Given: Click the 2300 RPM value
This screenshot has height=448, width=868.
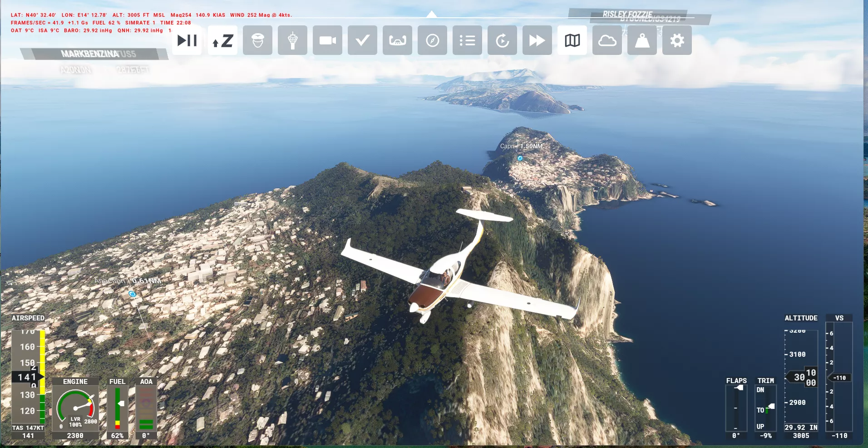Looking at the screenshot, I should (x=75, y=436).
